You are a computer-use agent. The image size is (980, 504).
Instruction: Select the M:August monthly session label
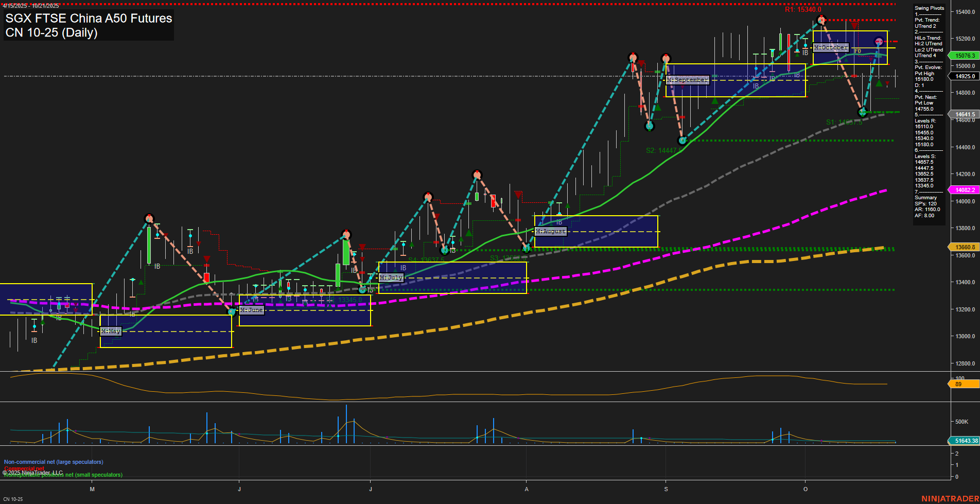click(550, 231)
